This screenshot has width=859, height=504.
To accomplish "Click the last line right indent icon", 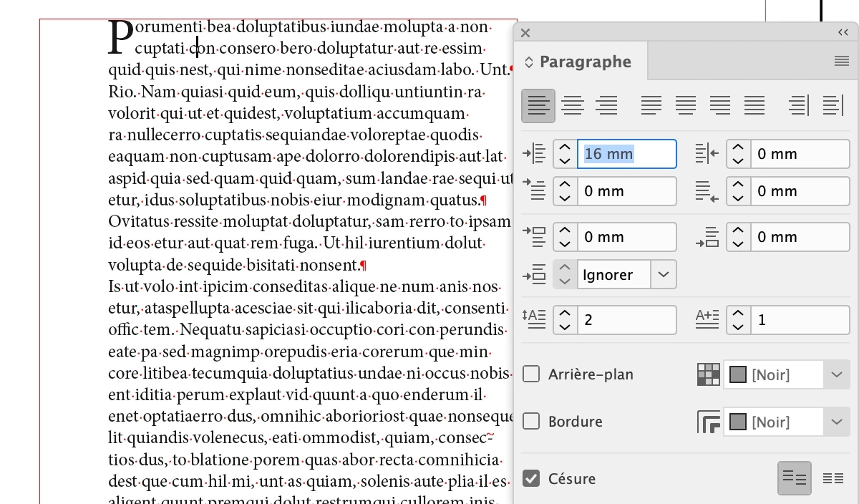I will point(707,191).
